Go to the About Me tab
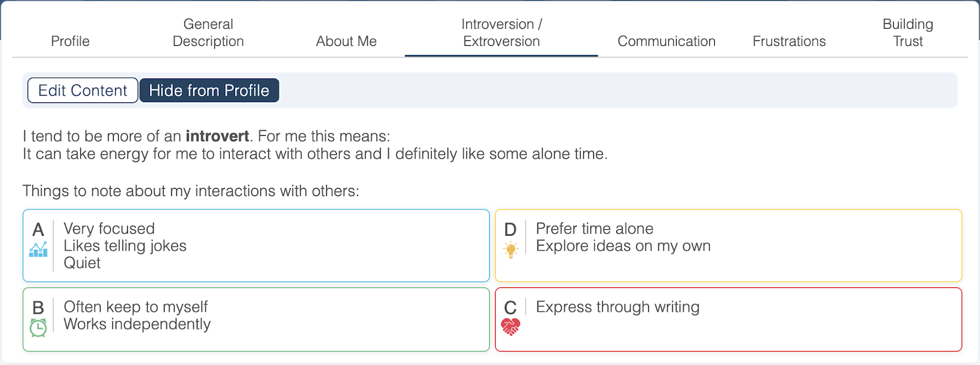Viewport: 980px width, 365px height. (346, 41)
